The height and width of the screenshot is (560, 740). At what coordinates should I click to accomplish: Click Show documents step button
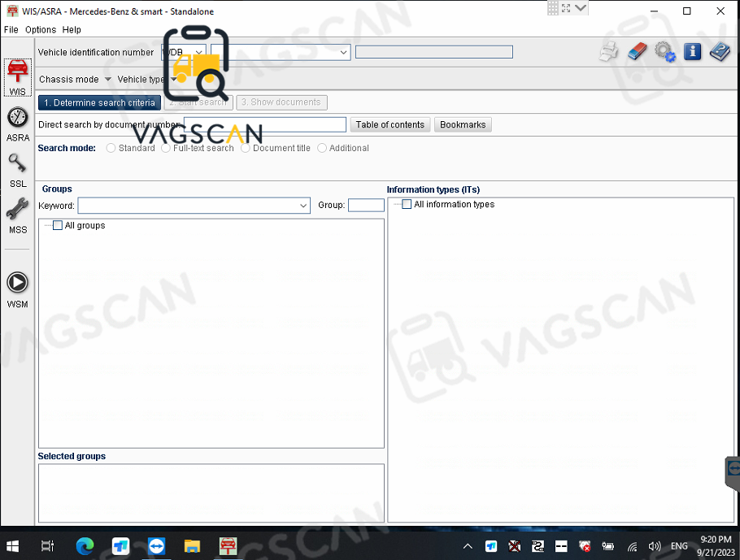point(281,102)
